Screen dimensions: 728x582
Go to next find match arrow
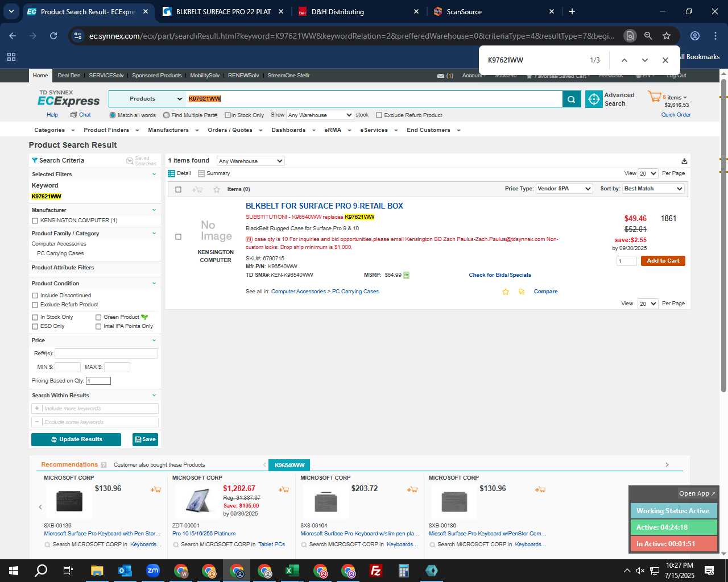(644, 60)
